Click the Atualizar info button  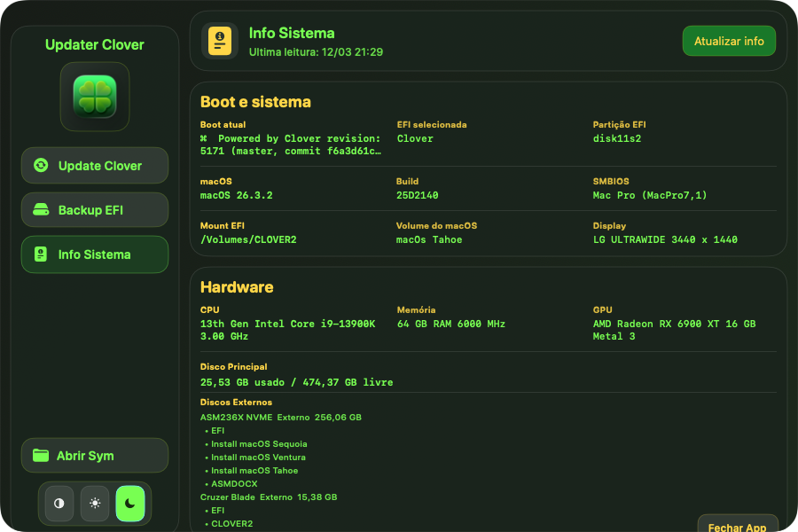729,41
